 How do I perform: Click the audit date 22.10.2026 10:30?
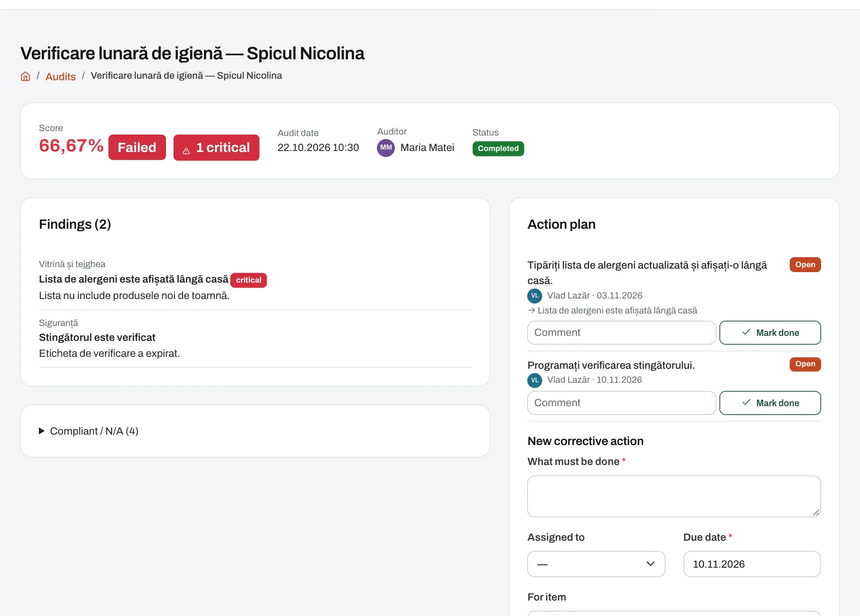click(x=318, y=148)
